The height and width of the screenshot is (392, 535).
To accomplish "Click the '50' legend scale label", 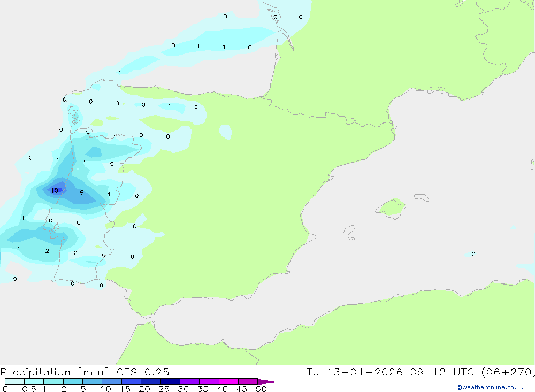I will [x=261, y=389].
